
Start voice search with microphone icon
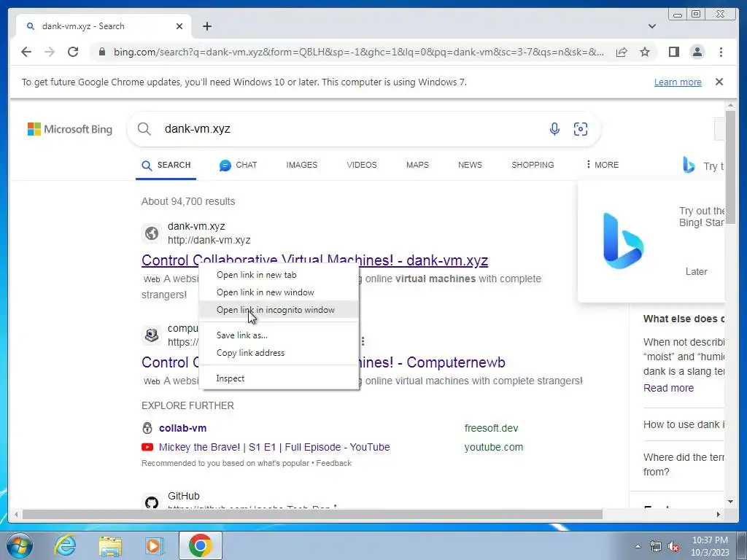tap(554, 129)
